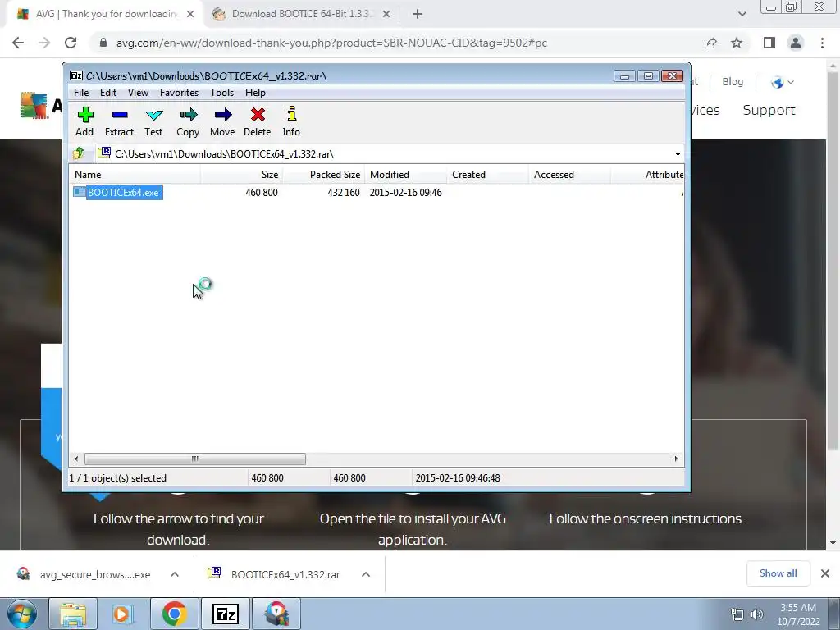The height and width of the screenshot is (630, 840).
Task: Open the Favorites menu
Action: click(179, 93)
